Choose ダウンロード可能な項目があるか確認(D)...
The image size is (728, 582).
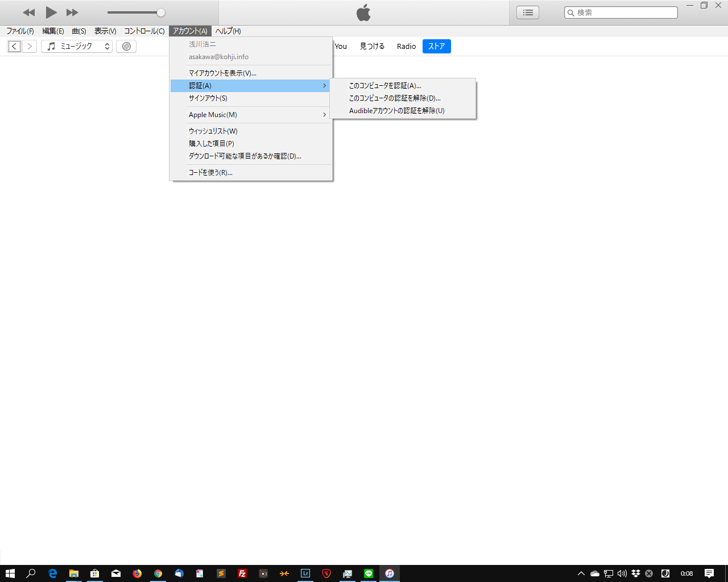(x=251, y=156)
